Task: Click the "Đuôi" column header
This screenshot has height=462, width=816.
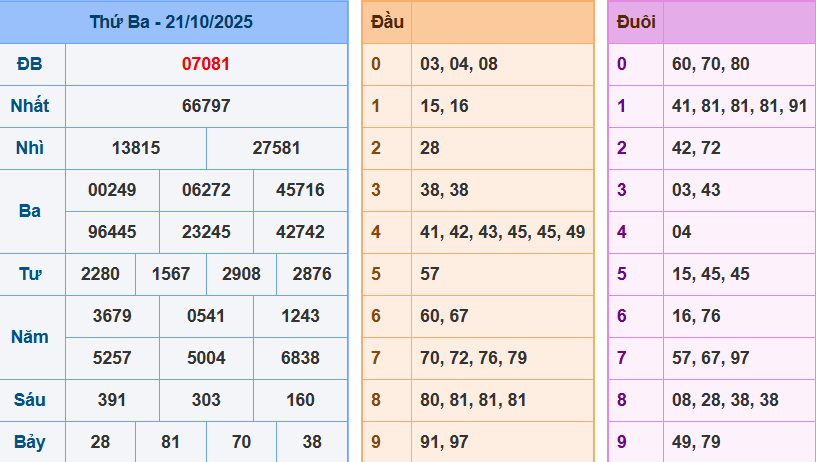Action: 636,22
